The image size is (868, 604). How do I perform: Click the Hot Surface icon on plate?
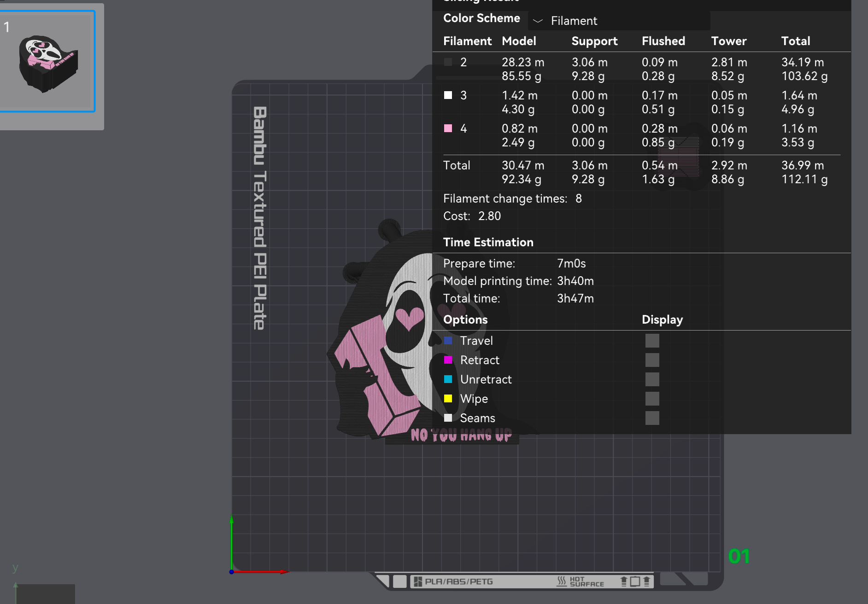581,581
